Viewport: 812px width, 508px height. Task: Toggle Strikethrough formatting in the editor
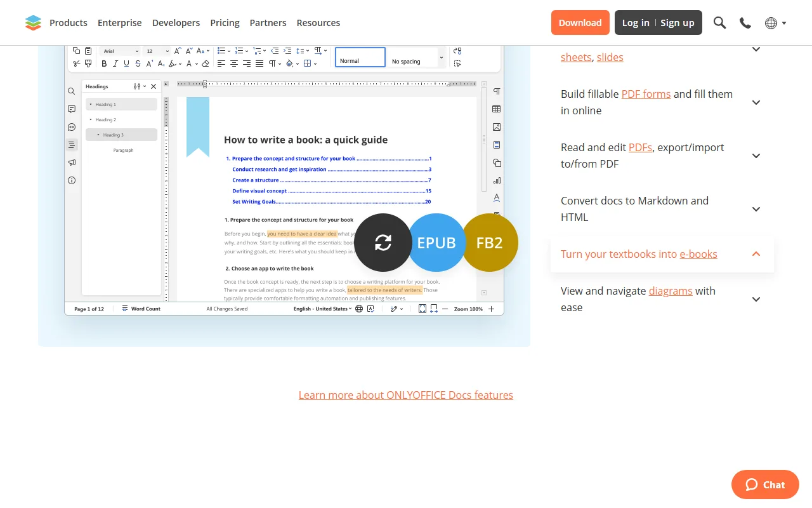(x=138, y=63)
